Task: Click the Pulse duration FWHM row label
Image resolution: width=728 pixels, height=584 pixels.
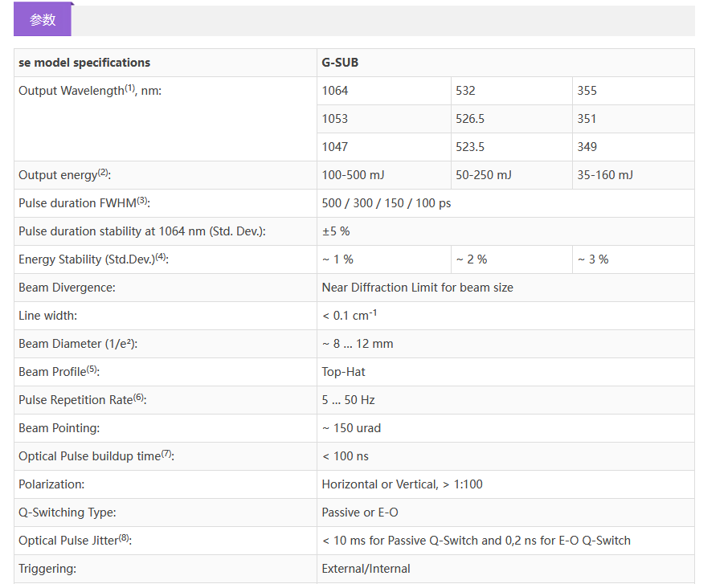Action: pos(84,203)
